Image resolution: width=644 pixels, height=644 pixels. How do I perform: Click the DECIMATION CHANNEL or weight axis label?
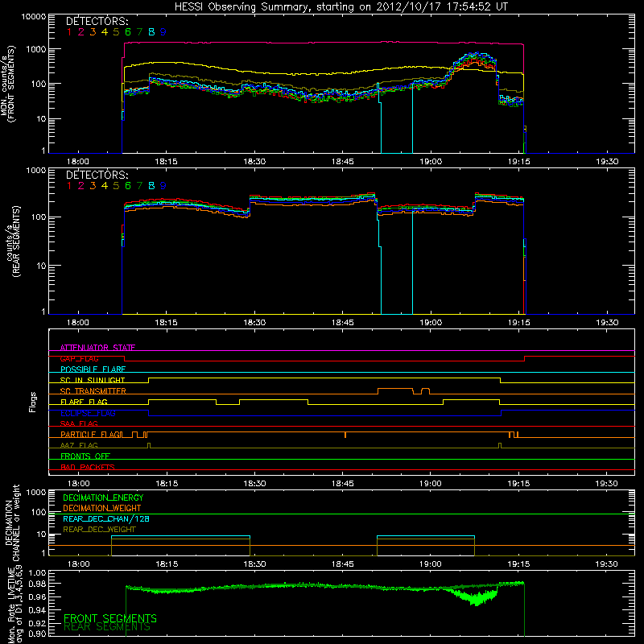click(x=12, y=522)
